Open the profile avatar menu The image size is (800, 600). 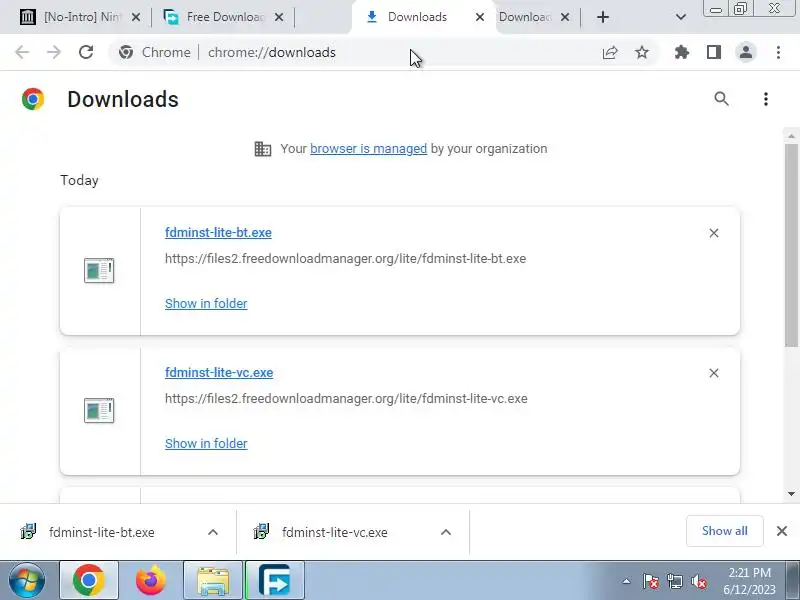point(746,52)
